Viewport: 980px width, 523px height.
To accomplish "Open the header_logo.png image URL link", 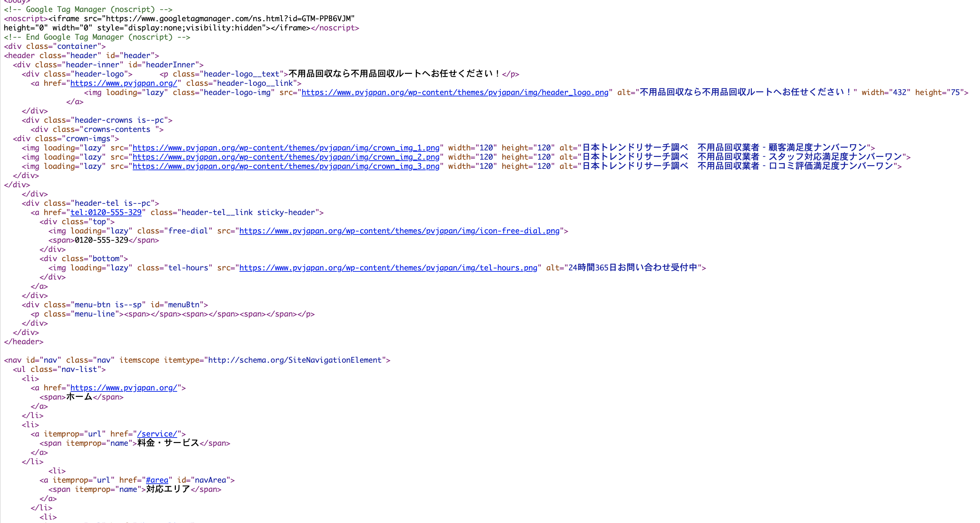I will [455, 92].
